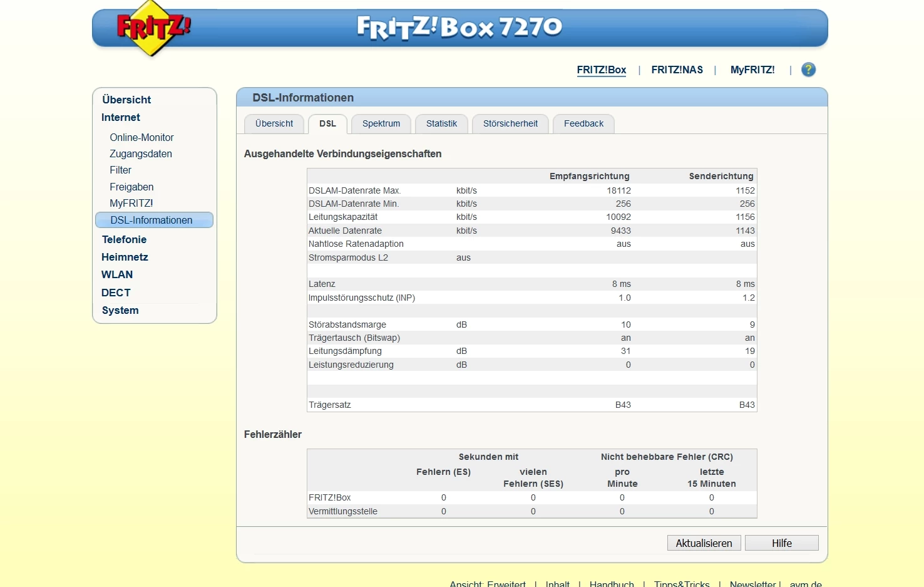Viewport: 924px width, 587px height.
Task: Click the Leitungskapazität row label
Action: point(343,217)
